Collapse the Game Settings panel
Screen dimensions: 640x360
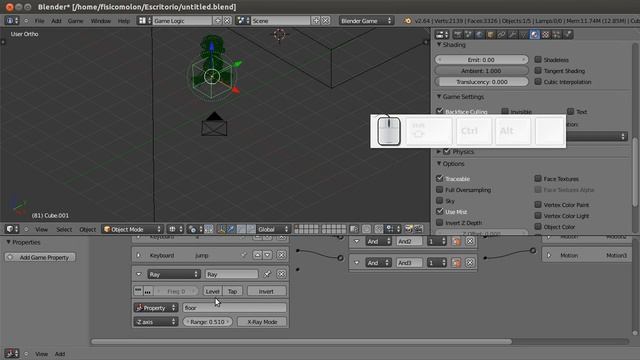439,97
